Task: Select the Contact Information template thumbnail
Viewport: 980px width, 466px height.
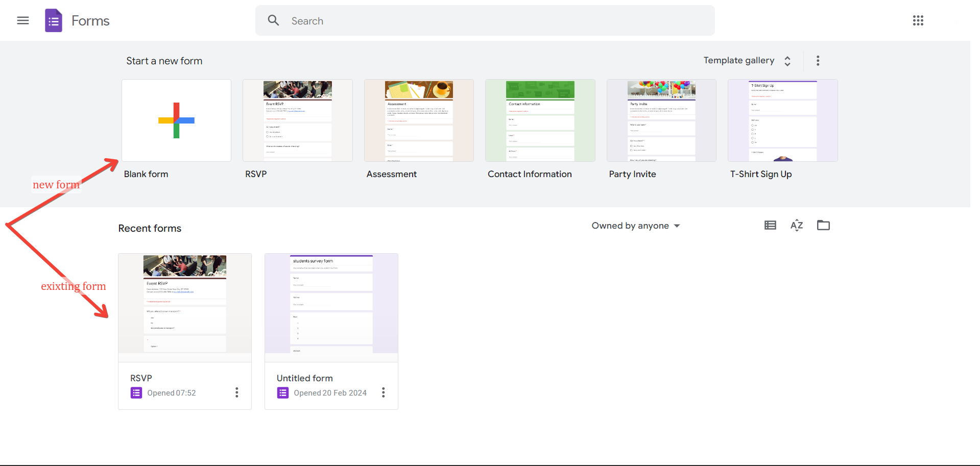Action: [x=540, y=120]
